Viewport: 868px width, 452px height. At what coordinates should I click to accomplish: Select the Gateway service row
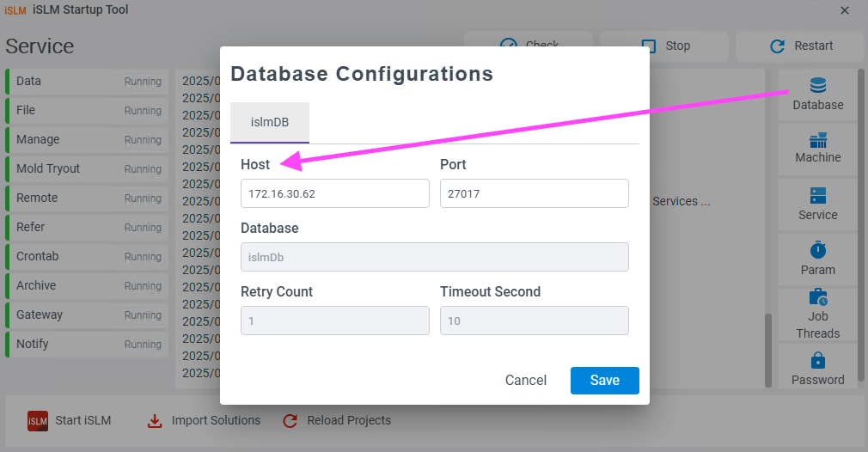pos(87,315)
